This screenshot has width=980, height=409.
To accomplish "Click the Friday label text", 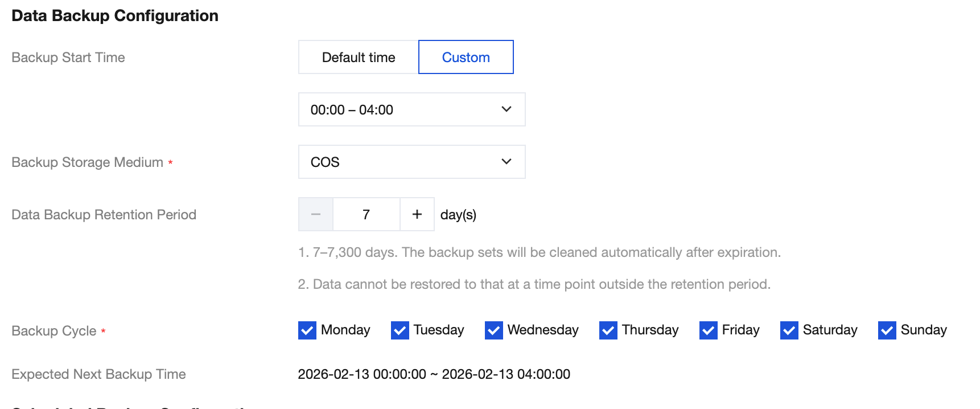I will click(740, 330).
